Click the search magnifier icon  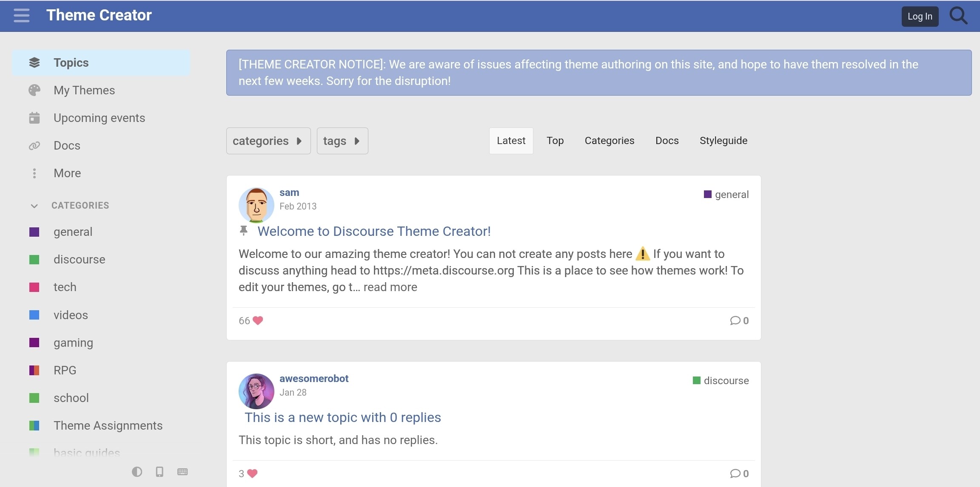pos(958,16)
